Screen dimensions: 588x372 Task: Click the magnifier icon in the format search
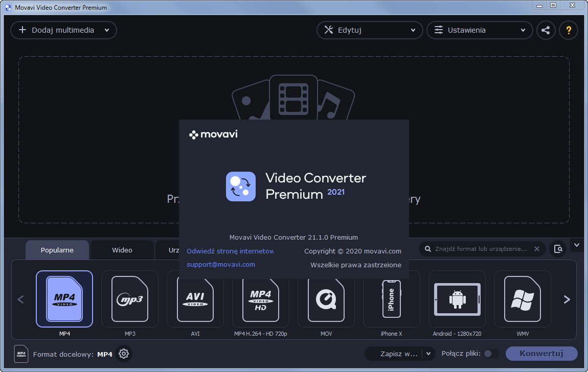[427, 249]
